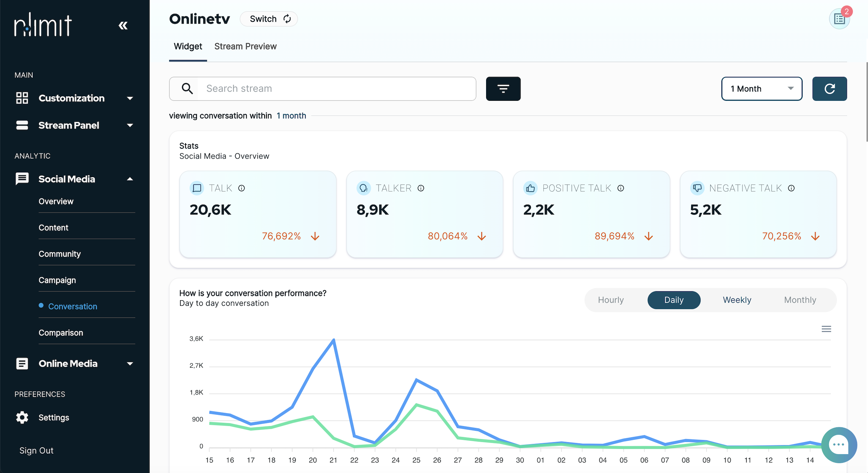868x473 pixels.
Task: Click the 80,064% change value
Action: click(447, 236)
